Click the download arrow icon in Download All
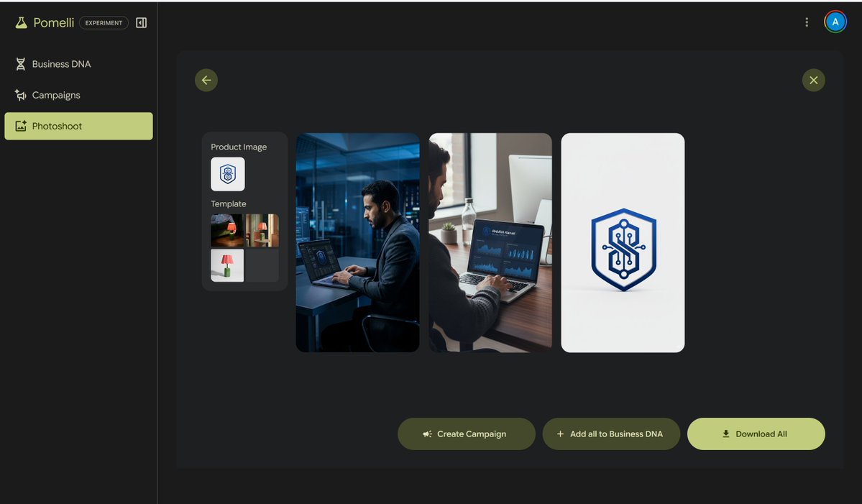 pos(725,434)
